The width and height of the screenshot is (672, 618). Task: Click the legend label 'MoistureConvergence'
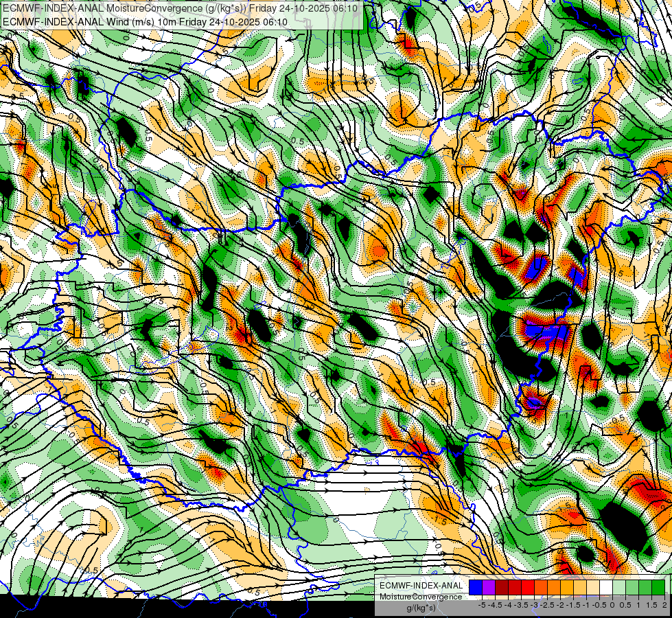[x=421, y=597]
